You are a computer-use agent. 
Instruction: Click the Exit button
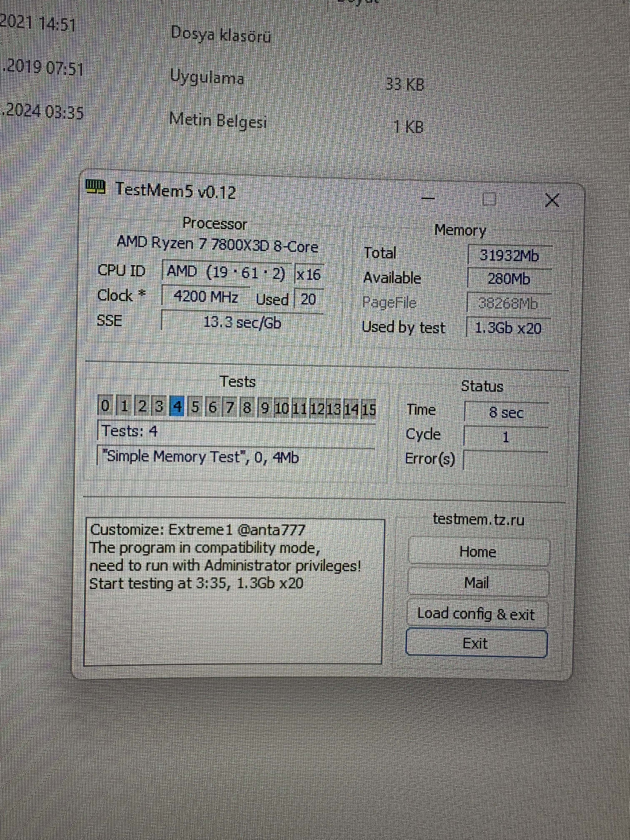coord(476,643)
